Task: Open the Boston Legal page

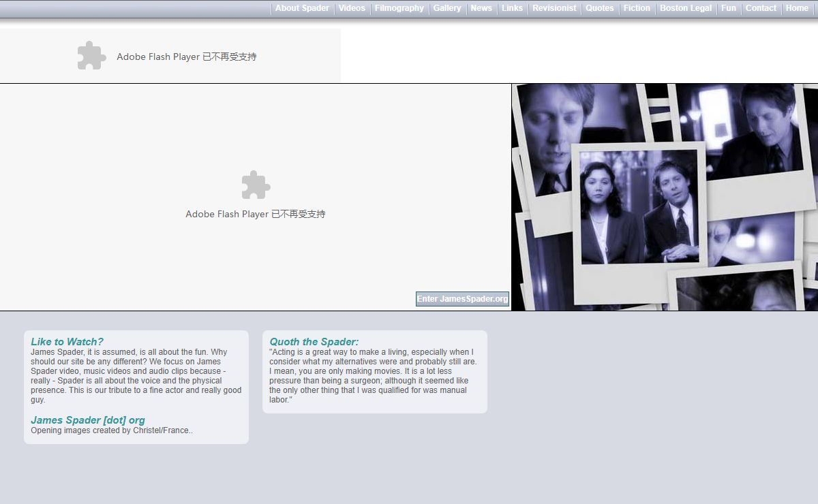Action: [686, 8]
